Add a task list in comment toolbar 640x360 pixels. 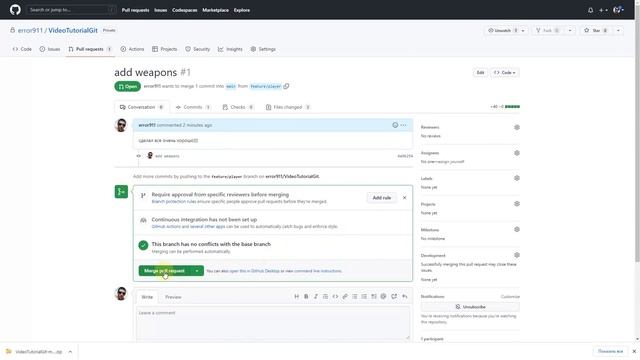(x=374, y=296)
